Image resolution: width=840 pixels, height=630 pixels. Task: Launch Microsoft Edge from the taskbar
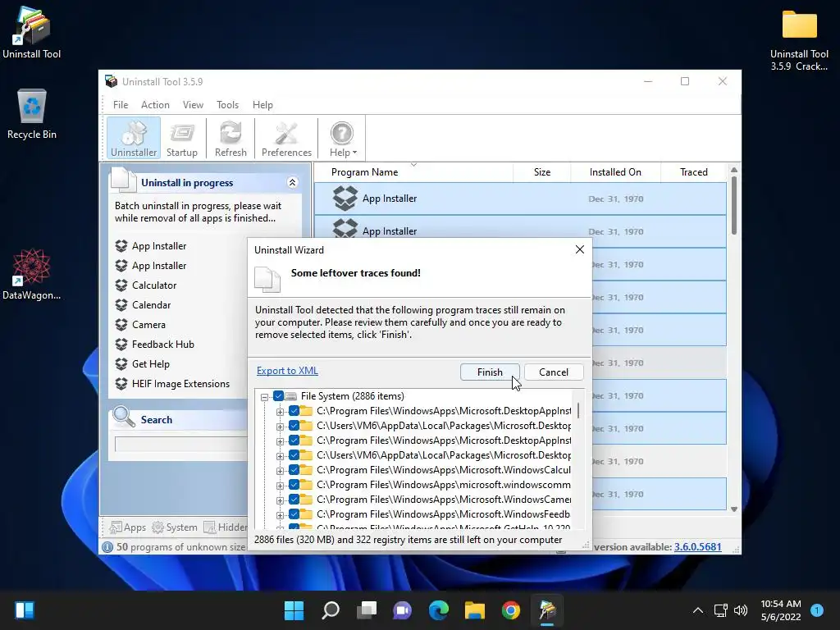[x=438, y=610]
